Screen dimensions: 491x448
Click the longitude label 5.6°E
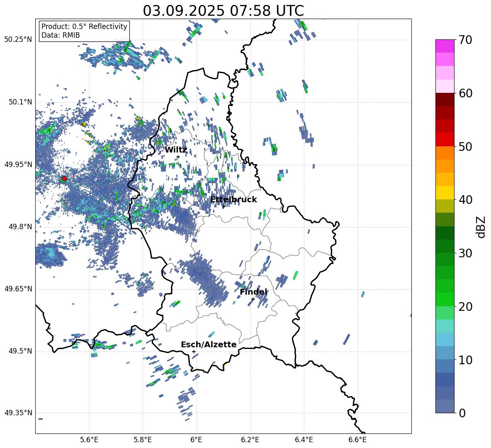click(x=89, y=440)
